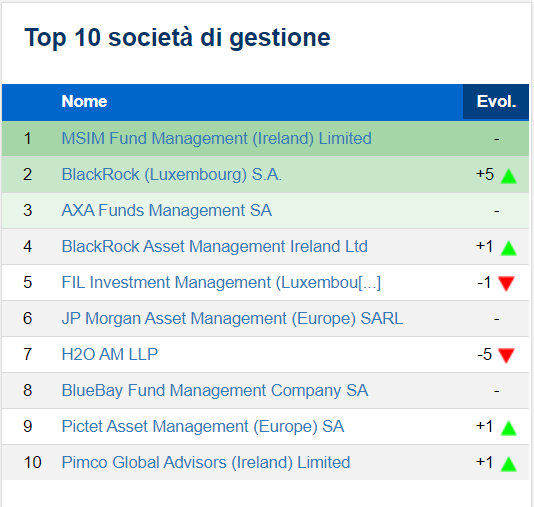534x507 pixels.
Task: Click the +5 evolution value
Action: coord(485,174)
